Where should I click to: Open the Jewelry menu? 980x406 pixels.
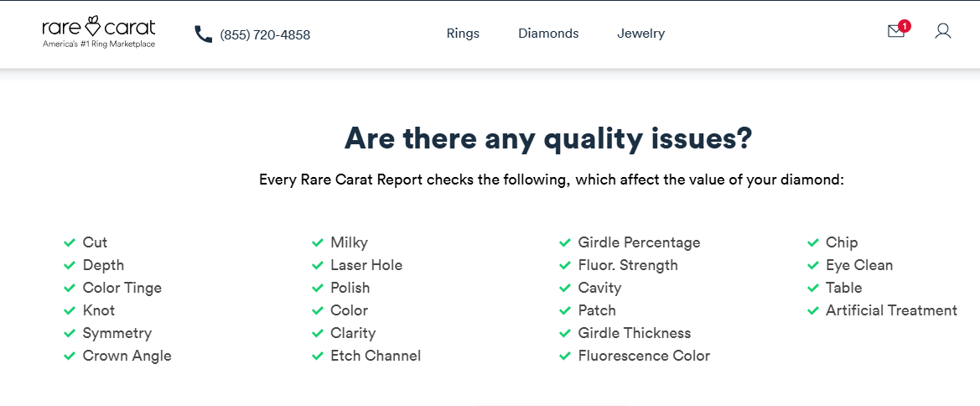640,34
